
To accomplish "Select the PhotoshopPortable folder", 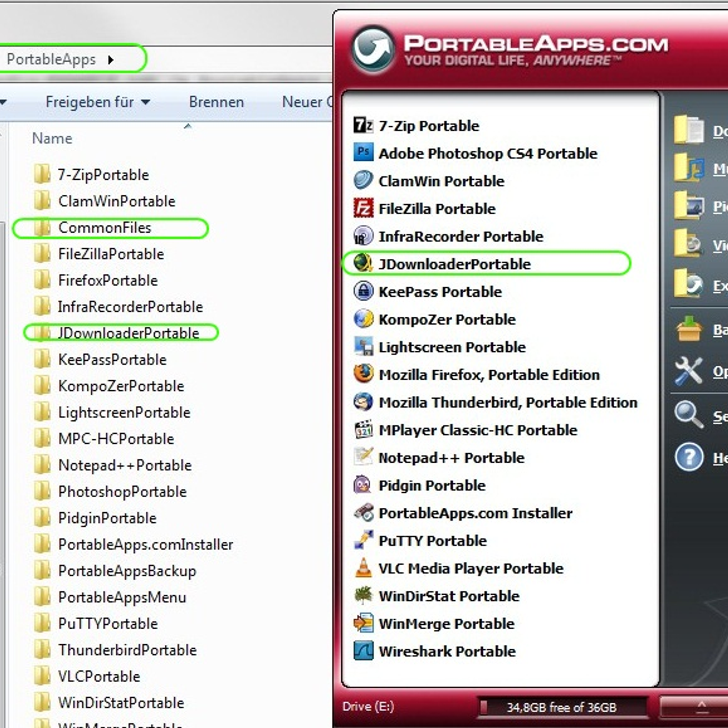I will point(111,491).
